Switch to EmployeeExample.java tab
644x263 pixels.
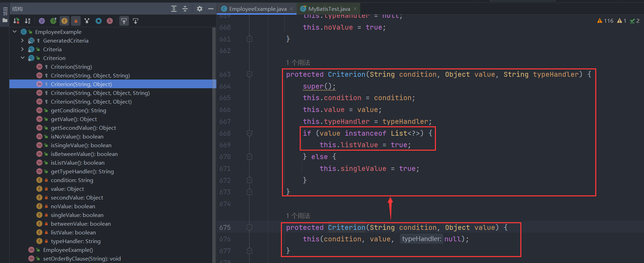pyautogui.click(x=258, y=9)
